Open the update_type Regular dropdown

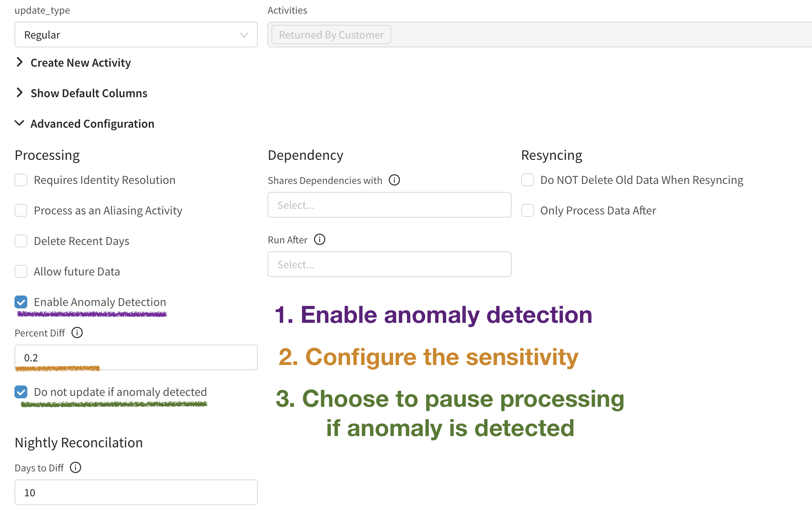click(x=136, y=35)
